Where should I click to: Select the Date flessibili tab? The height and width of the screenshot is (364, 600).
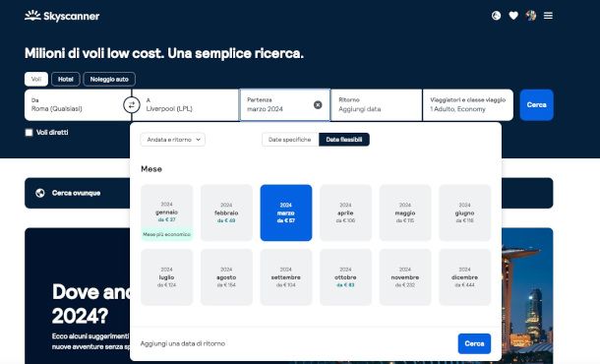coord(343,140)
